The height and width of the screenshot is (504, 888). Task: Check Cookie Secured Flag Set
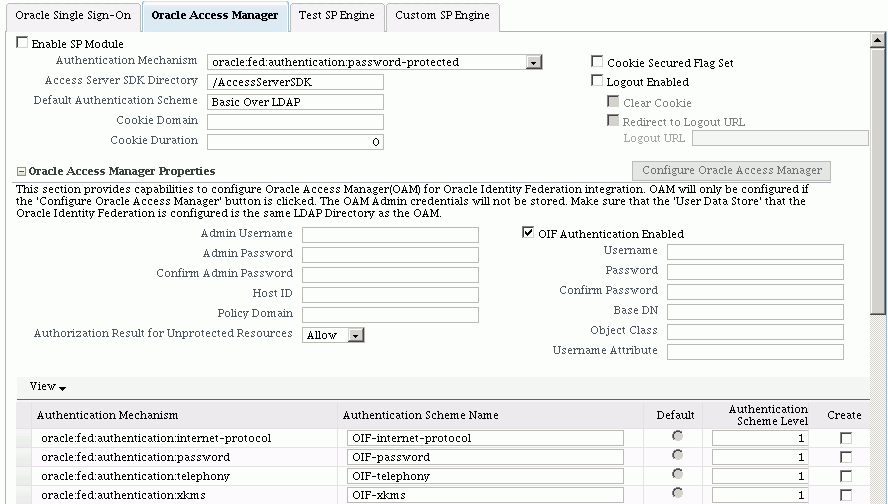[x=597, y=61]
